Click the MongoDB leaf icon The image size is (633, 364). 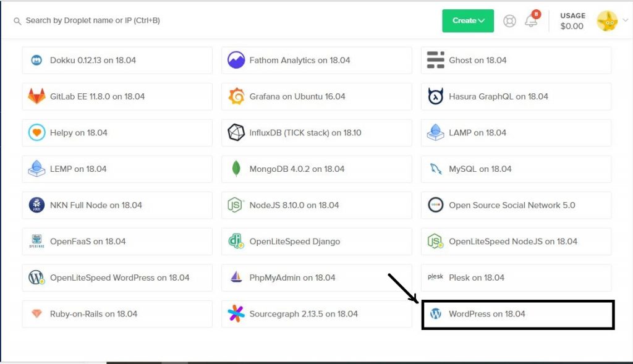coord(236,169)
